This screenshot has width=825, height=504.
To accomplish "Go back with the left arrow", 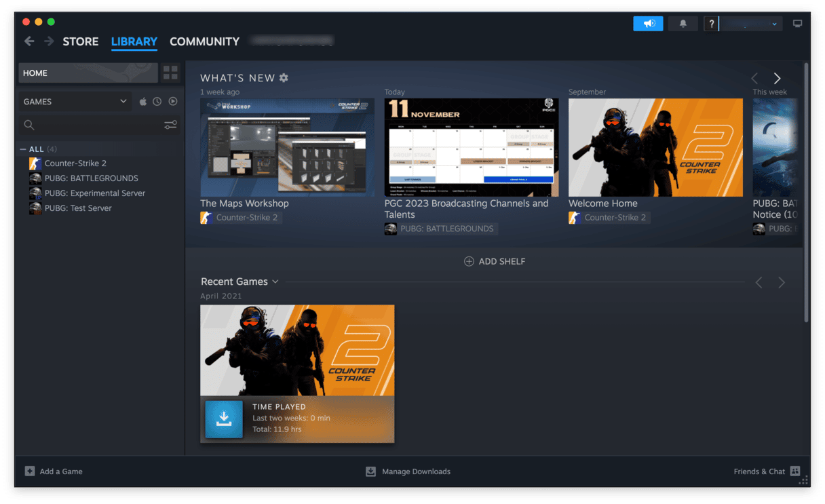I will pyautogui.click(x=29, y=41).
